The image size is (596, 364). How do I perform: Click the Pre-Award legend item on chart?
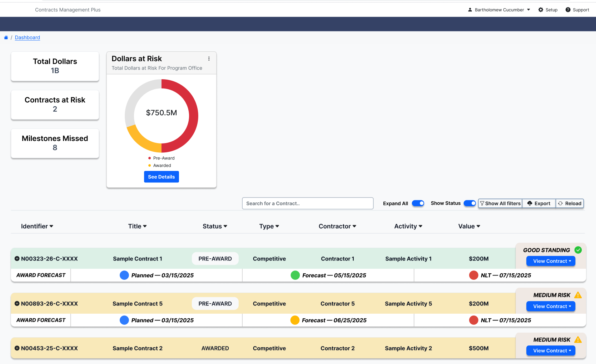click(162, 158)
